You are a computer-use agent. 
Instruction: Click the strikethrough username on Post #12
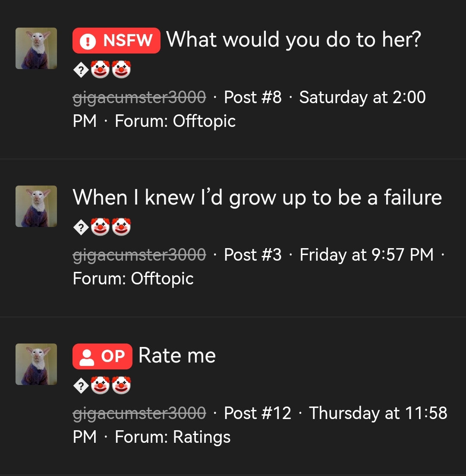(x=139, y=413)
